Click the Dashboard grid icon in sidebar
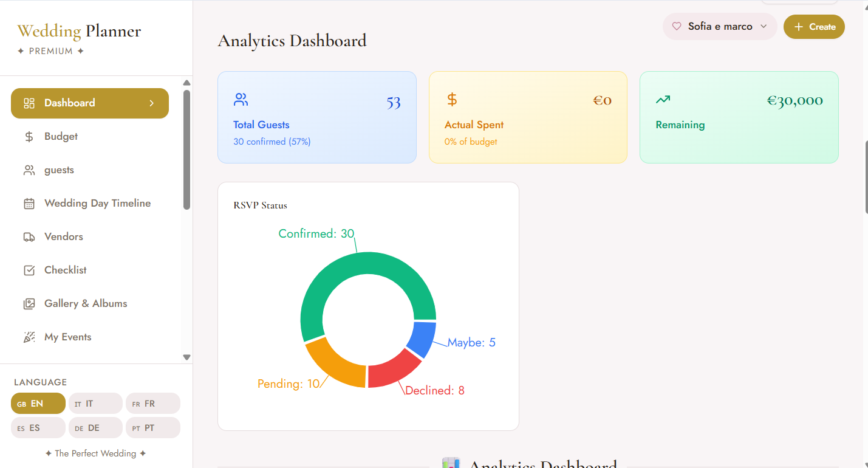This screenshot has height=468, width=868. tap(29, 103)
